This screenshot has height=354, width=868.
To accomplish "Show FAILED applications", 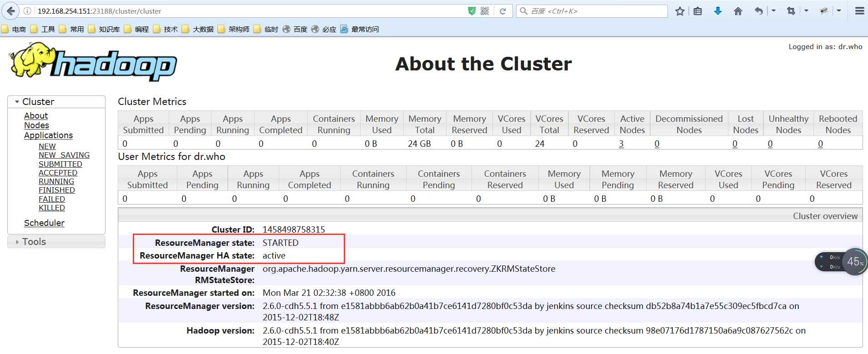I will pos(52,199).
